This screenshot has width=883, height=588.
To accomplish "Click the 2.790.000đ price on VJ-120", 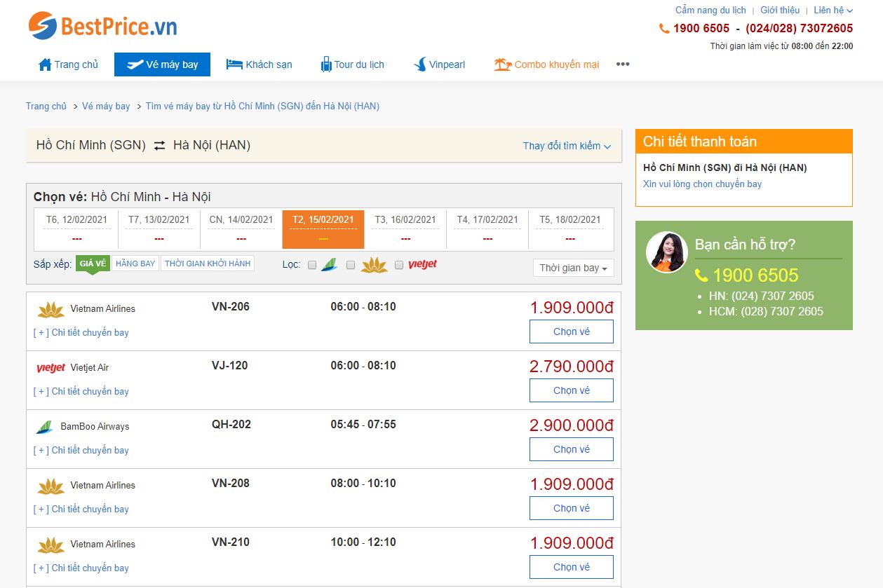I will pyautogui.click(x=572, y=367).
